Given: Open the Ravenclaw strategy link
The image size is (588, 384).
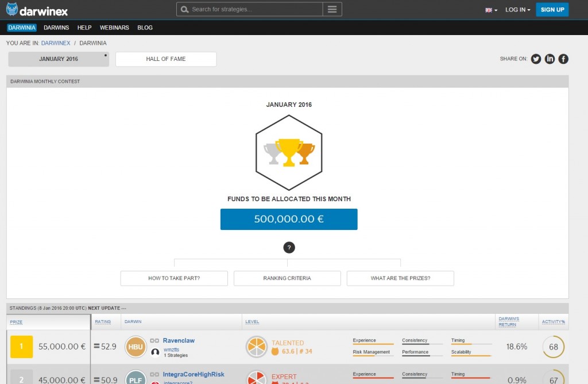Looking at the screenshot, I should (x=179, y=340).
